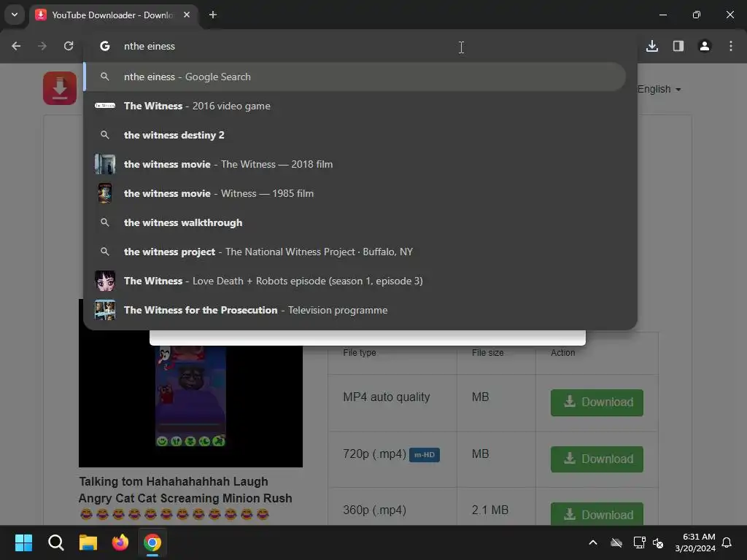Open Windows taskbar search
This screenshot has width=747, height=560.
click(55, 542)
